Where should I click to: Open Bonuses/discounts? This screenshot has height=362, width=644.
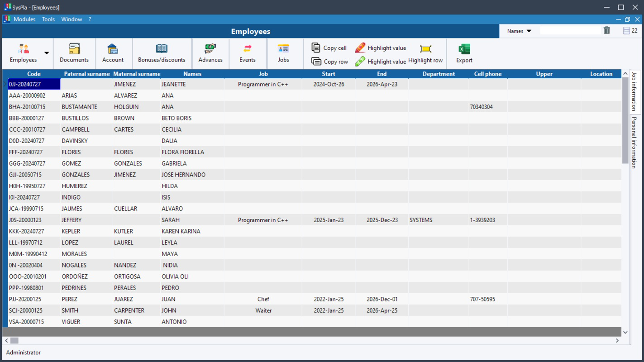pyautogui.click(x=162, y=53)
